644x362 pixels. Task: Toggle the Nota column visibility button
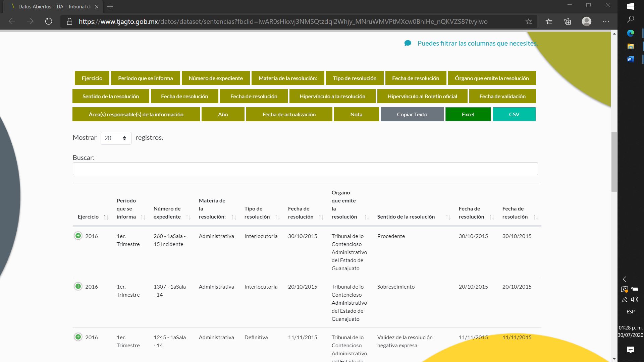point(356,114)
